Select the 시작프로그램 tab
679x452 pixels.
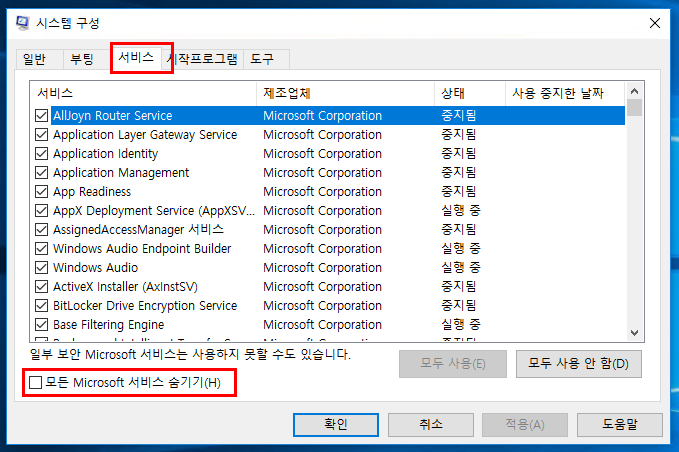pyautogui.click(x=207, y=59)
